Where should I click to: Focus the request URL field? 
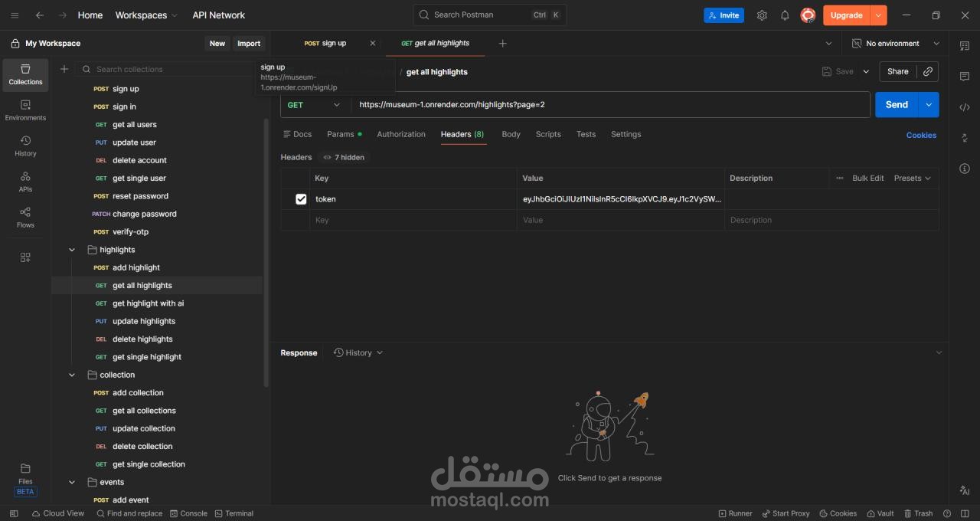click(610, 105)
